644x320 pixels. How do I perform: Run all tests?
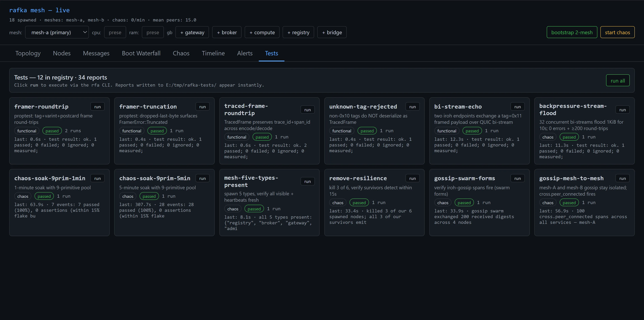click(618, 81)
